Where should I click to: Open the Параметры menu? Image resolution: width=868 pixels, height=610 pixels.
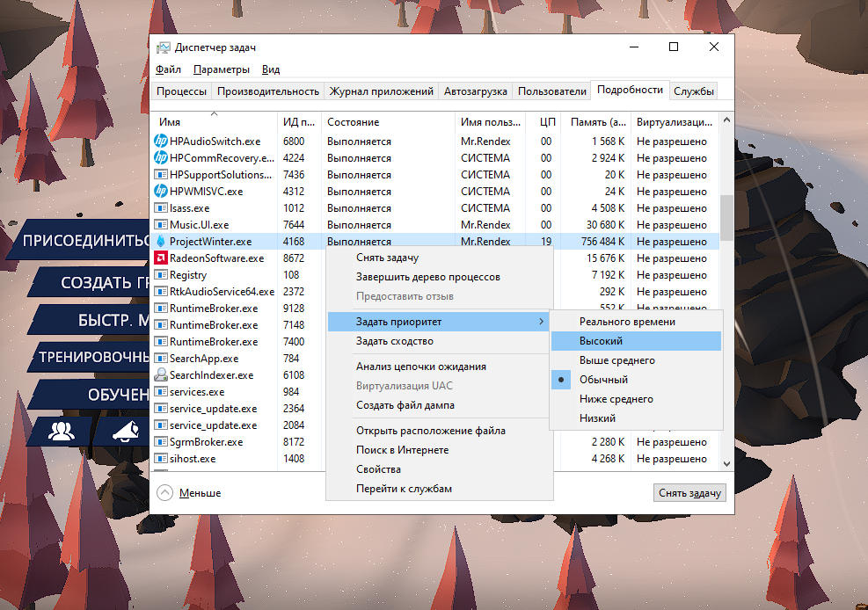(x=222, y=69)
